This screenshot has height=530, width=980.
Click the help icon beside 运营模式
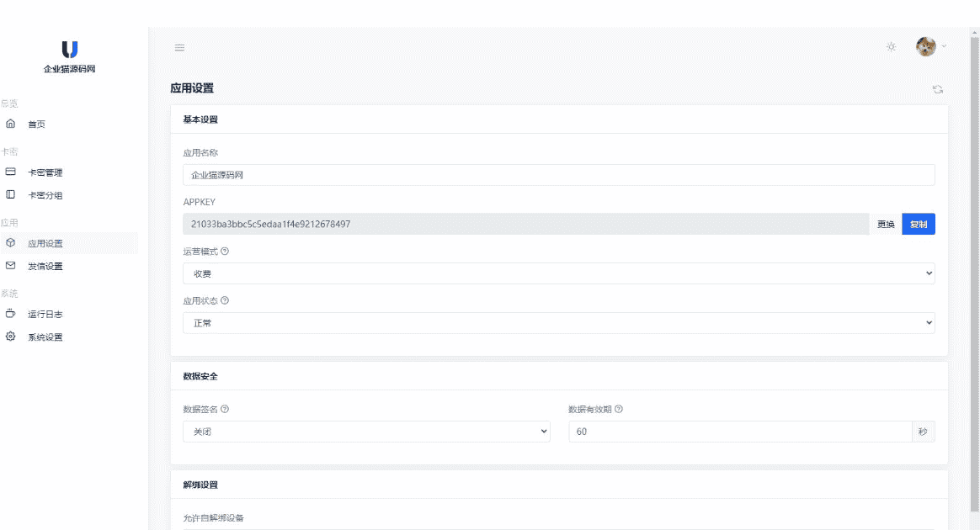(x=225, y=252)
